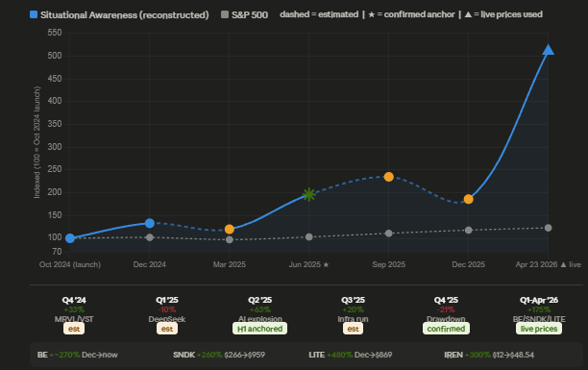Select the orange Sep 2025 data point
This screenshot has width=588, height=370.
coord(389,177)
